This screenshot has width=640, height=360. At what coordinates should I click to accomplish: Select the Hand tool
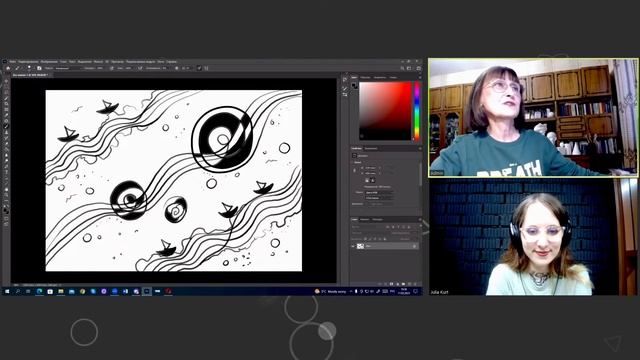click(6, 189)
